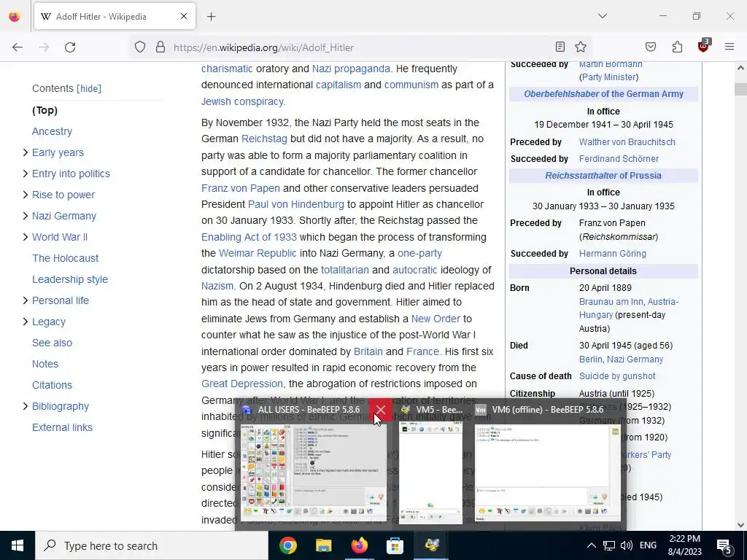Close the ALL USERS BeeBEEP preview

tap(380, 410)
